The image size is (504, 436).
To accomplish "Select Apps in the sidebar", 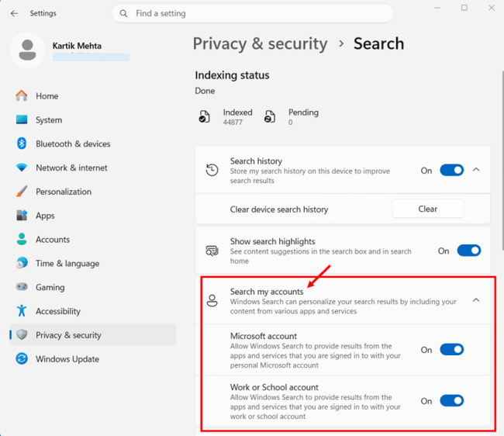I will (93, 216).
